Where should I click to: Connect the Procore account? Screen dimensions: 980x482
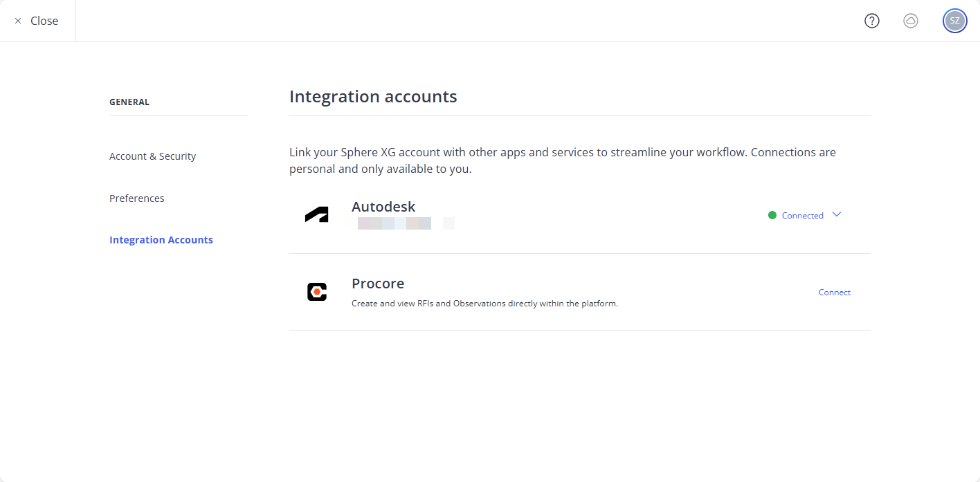[x=834, y=293]
